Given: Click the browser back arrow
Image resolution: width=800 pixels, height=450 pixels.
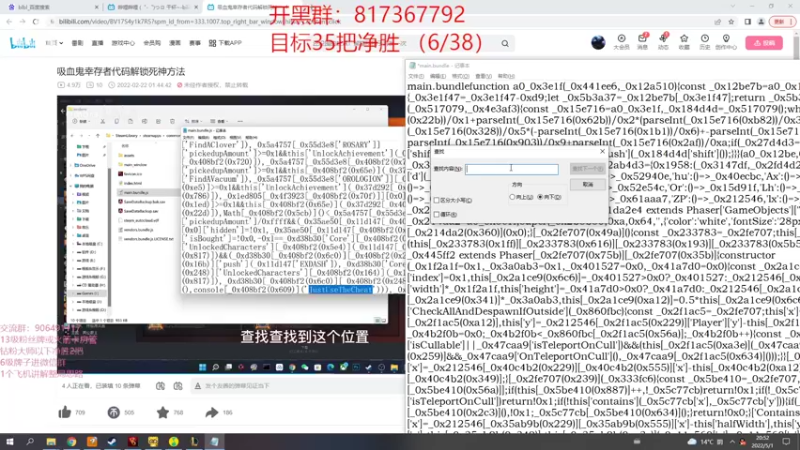Looking at the screenshot, I should (x=9, y=21).
